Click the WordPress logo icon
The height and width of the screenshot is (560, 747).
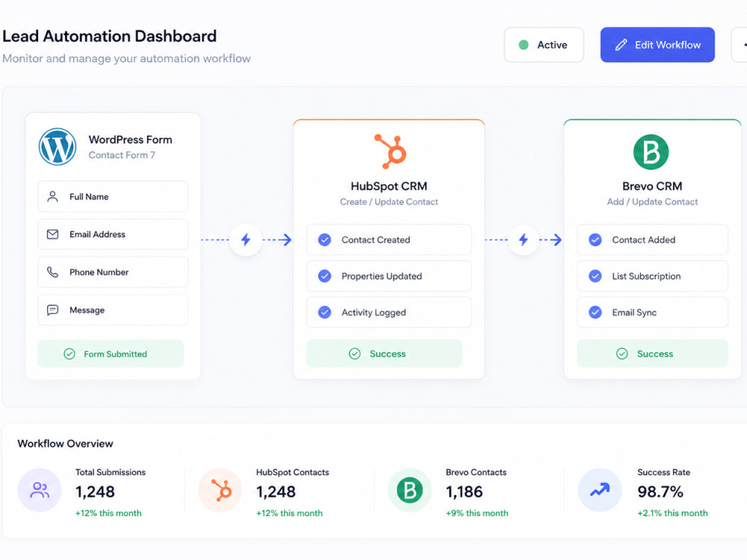[58, 146]
